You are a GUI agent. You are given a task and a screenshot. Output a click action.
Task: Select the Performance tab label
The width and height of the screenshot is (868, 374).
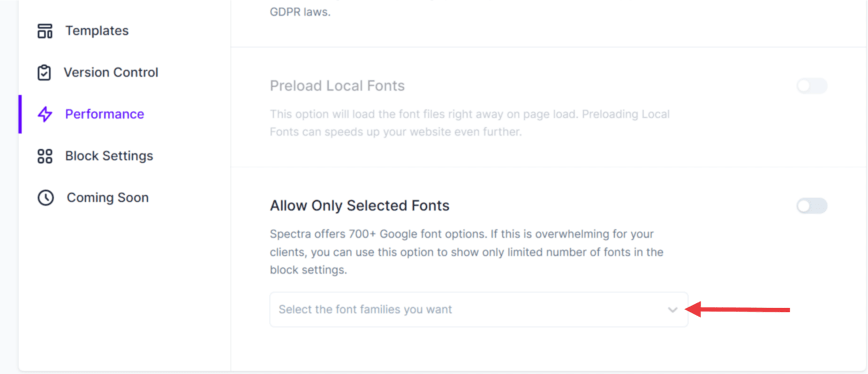104,114
